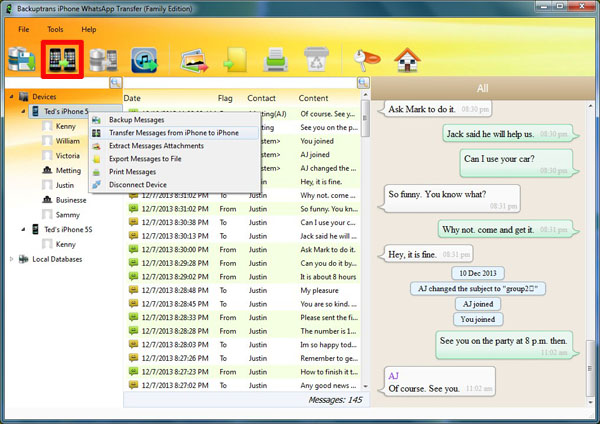Click the Businesse group contact icon
This screenshot has width=600, height=424.
pos(47,199)
